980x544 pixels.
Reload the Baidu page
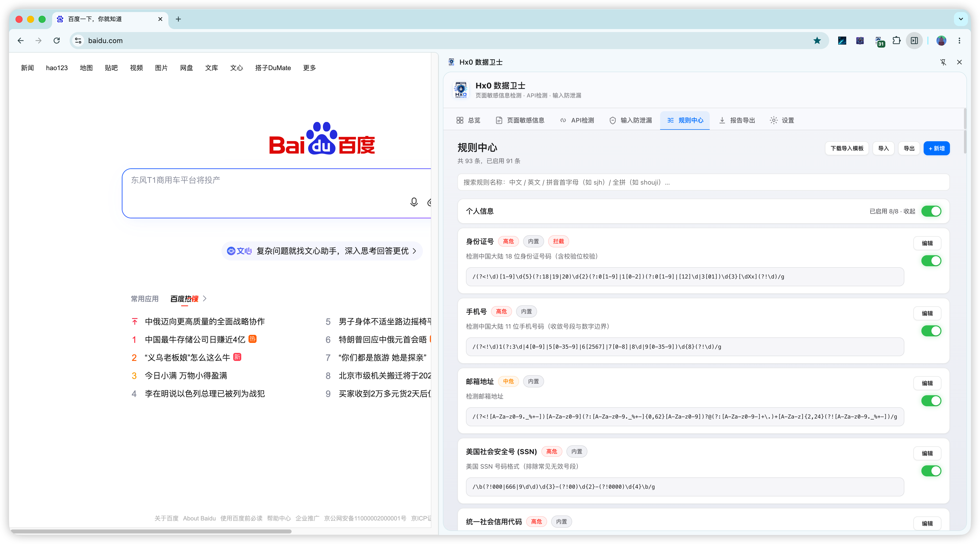click(x=57, y=41)
